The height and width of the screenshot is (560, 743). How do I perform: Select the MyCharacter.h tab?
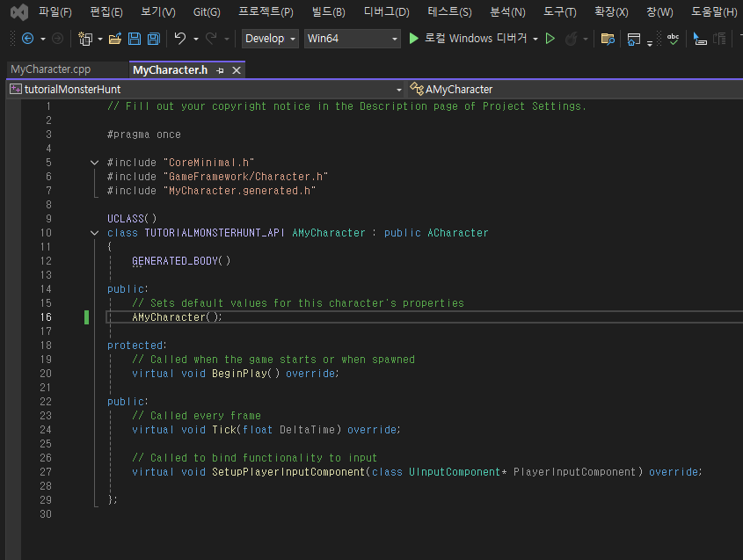(170, 70)
